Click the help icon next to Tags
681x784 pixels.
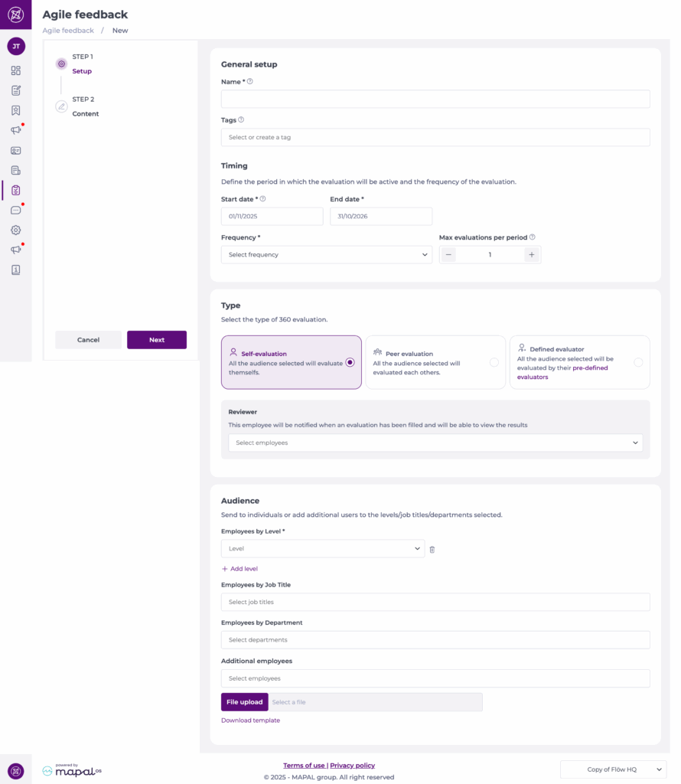tap(241, 119)
